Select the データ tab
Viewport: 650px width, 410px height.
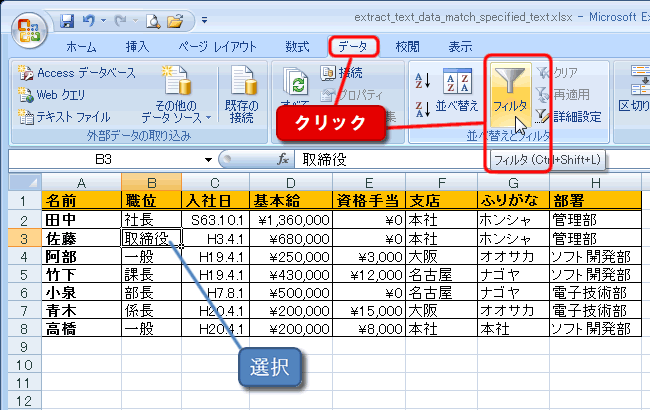click(x=353, y=47)
